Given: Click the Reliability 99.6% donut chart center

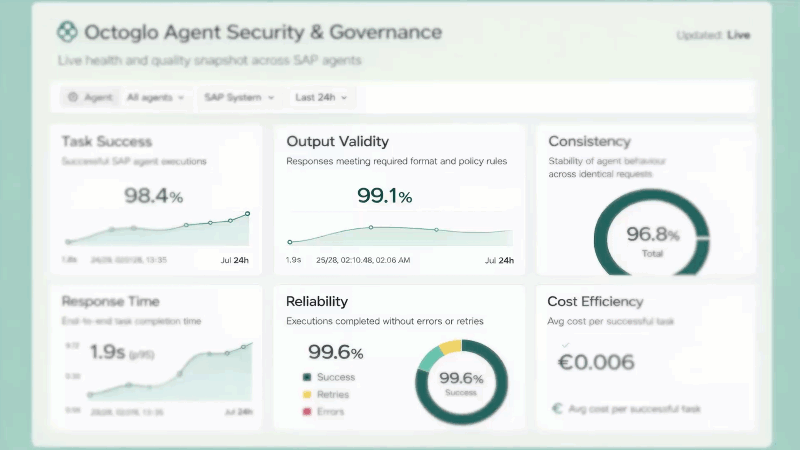Looking at the screenshot, I should (461, 382).
